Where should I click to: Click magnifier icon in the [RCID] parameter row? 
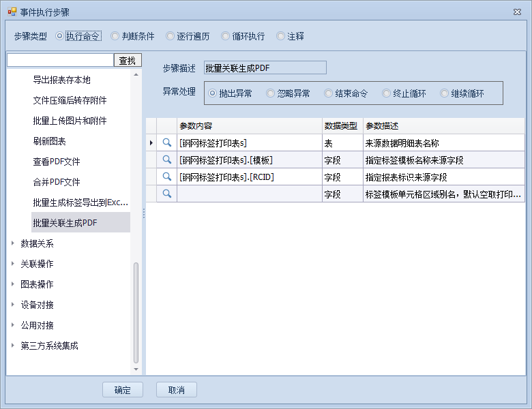click(166, 177)
